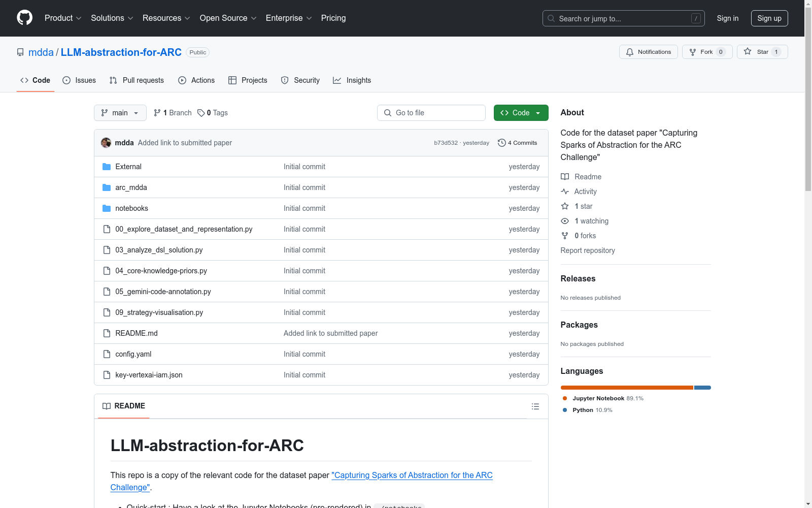
Task: Click the Jupyter Notebook 89.1% language link
Action: click(x=603, y=398)
